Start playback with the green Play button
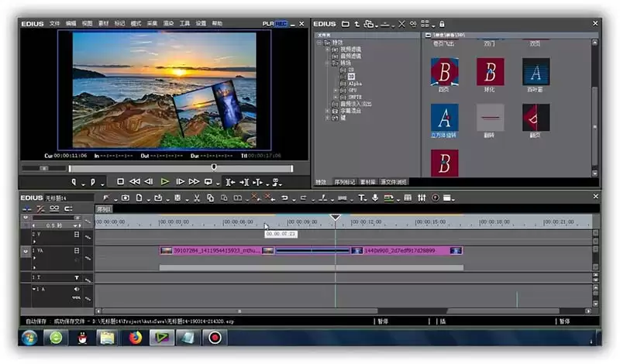 (x=165, y=182)
